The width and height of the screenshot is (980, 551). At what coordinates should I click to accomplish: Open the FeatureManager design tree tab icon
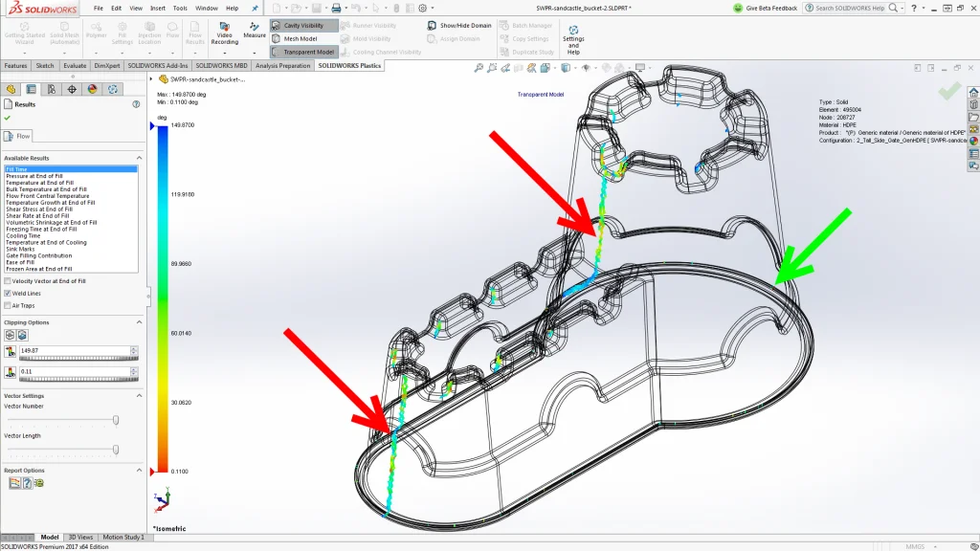(x=11, y=89)
